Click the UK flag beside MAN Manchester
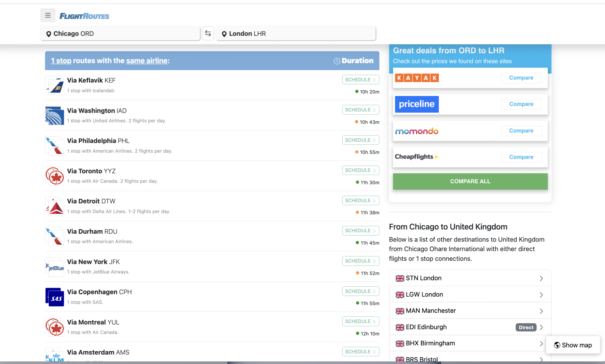This screenshot has height=364, width=605. pyautogui.click(x=400, y=311)
